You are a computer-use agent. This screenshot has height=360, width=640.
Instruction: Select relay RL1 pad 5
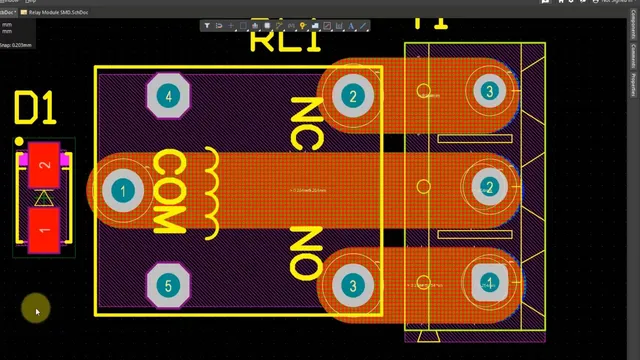(x=168, y=286)
